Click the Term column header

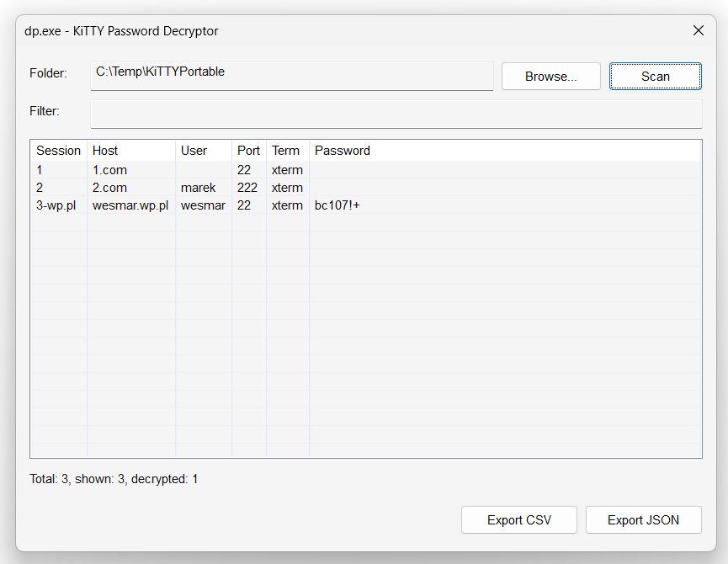pyautogui.click(x=286, y=150)
